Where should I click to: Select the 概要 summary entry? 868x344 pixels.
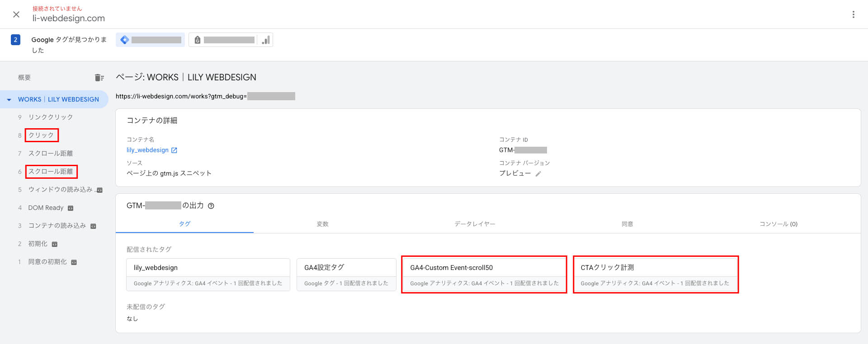tap(24, 78)
